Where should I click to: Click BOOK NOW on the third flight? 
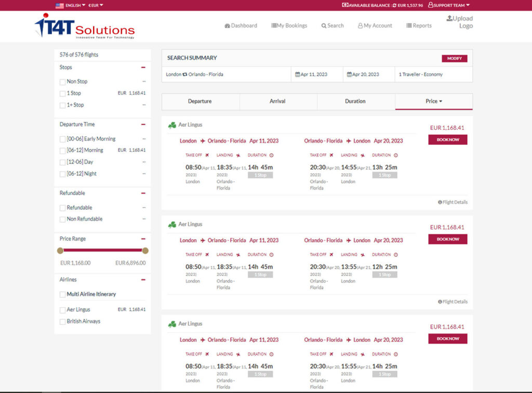(447, 338)
